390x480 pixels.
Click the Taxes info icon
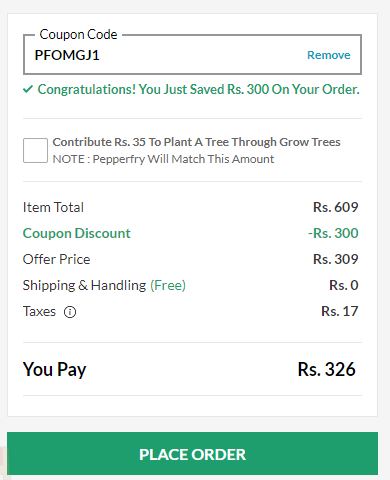pyautogui.click(x=70, y=312)
